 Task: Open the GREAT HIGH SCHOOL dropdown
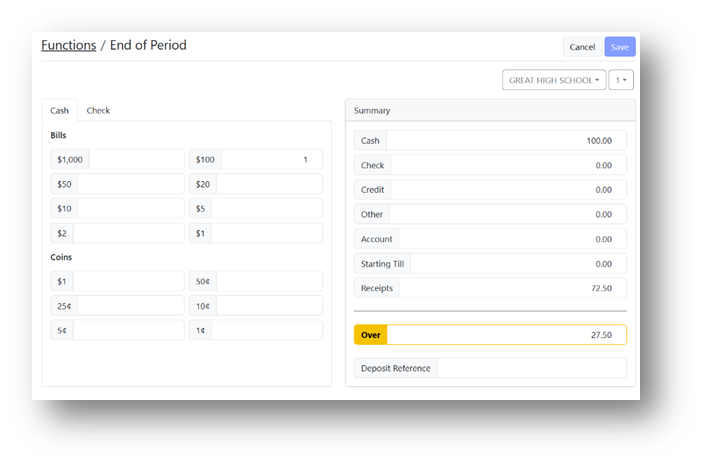pyautogui.click(x=554, y=80)
